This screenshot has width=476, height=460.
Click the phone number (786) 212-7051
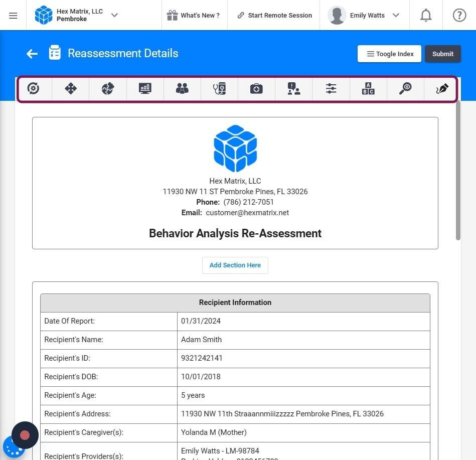[x=249, y=202]
